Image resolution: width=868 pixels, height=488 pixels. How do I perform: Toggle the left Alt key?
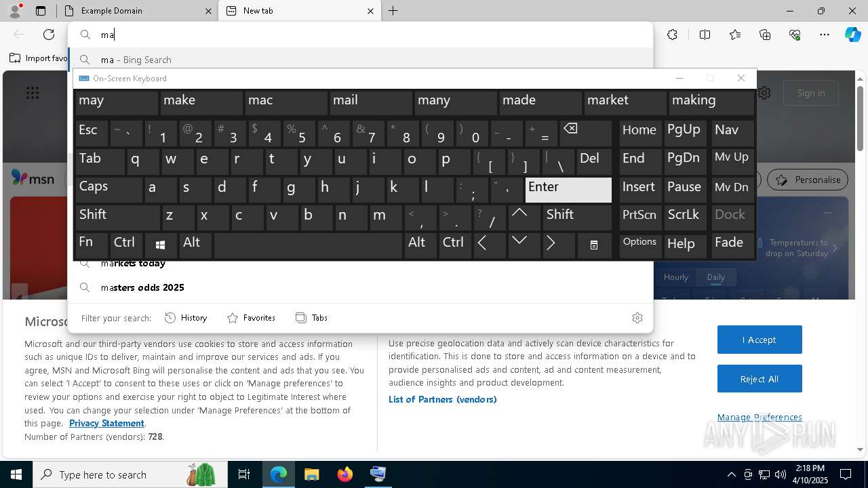(195, 245)
